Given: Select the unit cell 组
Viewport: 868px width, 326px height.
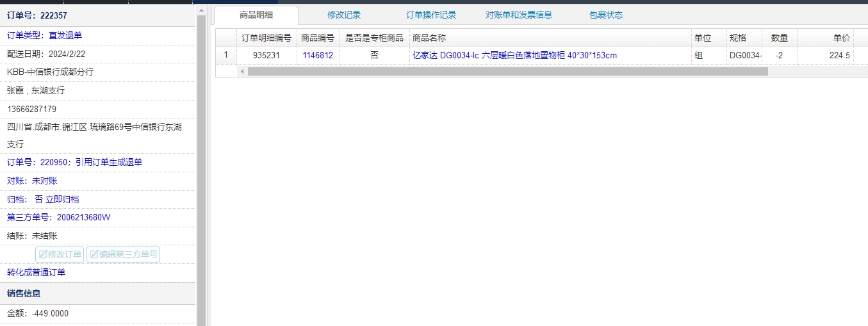Looking at the screenshot, I should [708, 56].
